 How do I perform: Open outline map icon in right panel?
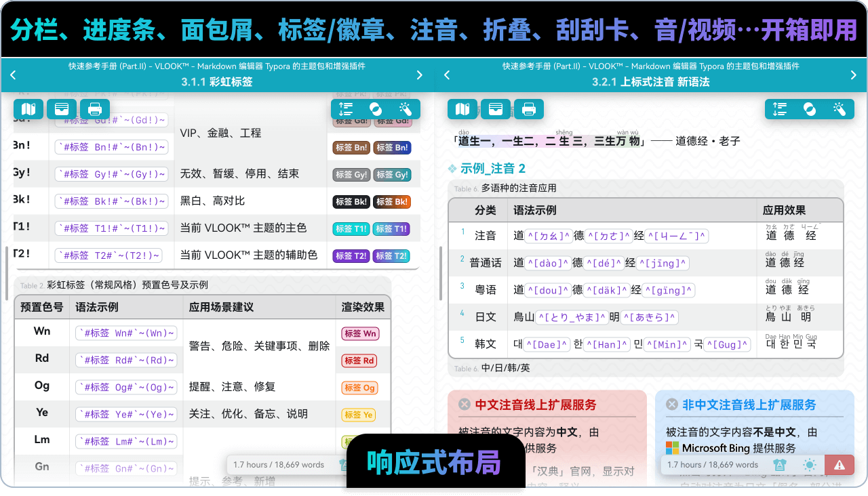coord(462,109)
